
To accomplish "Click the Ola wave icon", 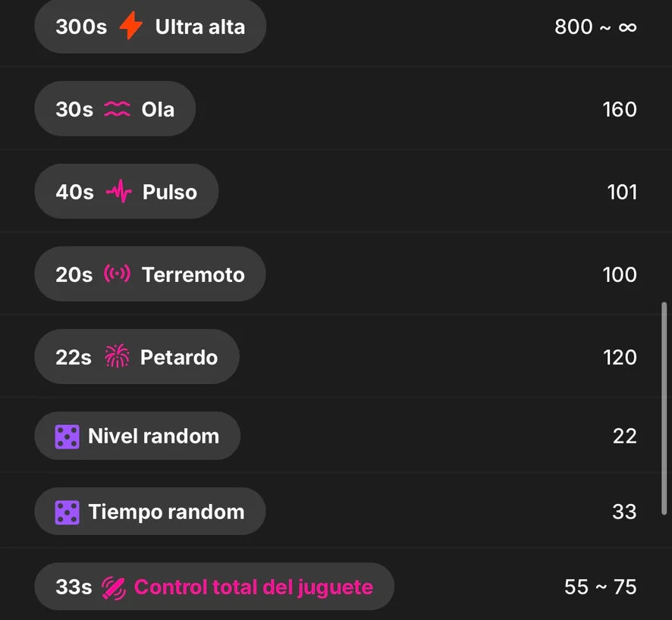I will [117, 109].
